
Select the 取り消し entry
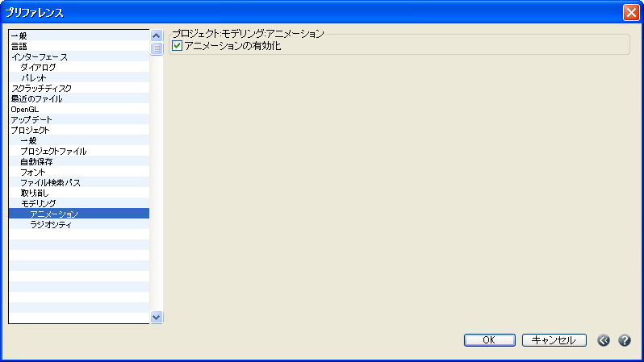point(79,193)
